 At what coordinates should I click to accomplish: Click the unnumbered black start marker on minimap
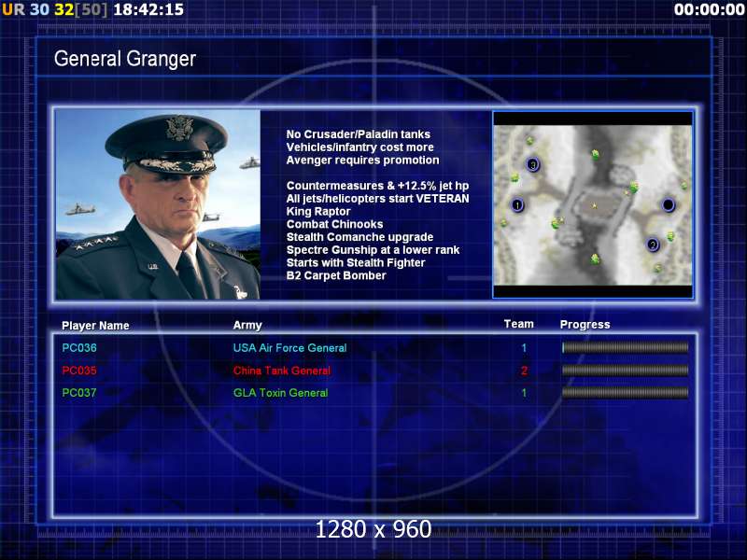[x=669, y=204]
